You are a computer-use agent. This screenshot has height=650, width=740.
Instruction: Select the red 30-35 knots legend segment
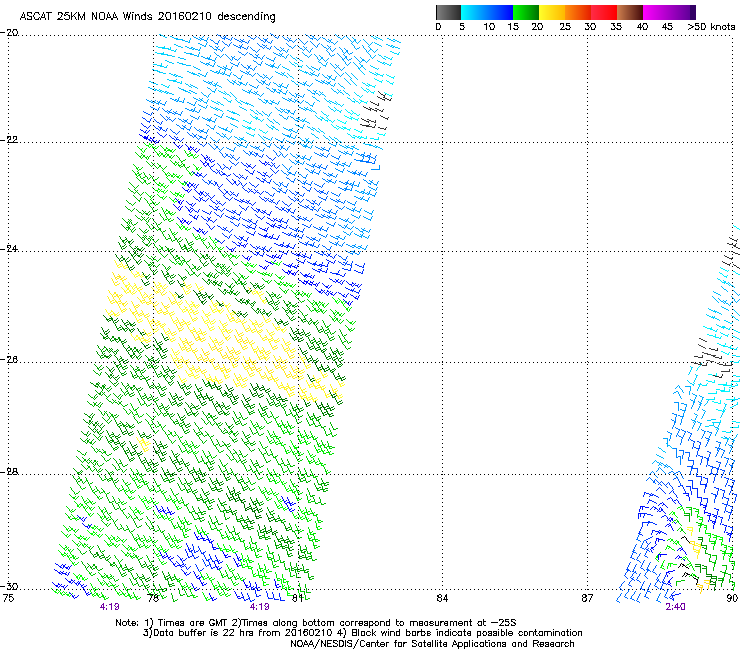coord(604,12)
